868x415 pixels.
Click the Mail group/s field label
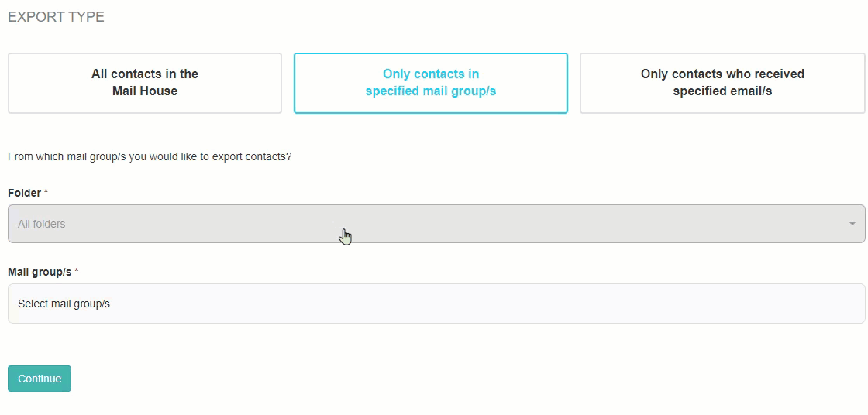[x=40, y=273]
